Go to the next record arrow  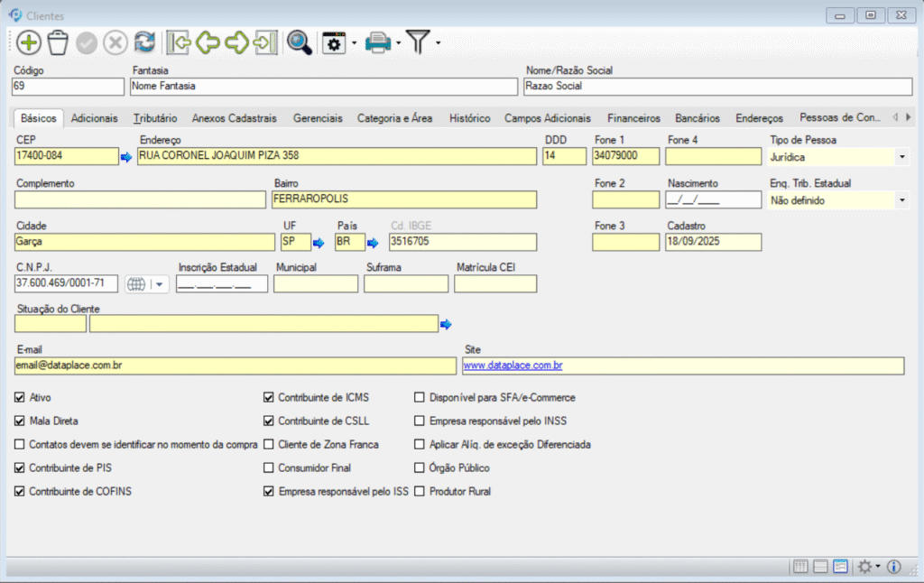(236, 42)
